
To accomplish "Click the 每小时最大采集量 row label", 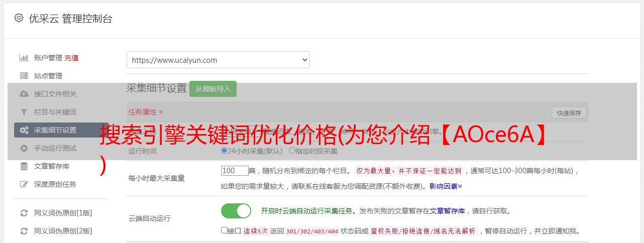I will point(157,178).
